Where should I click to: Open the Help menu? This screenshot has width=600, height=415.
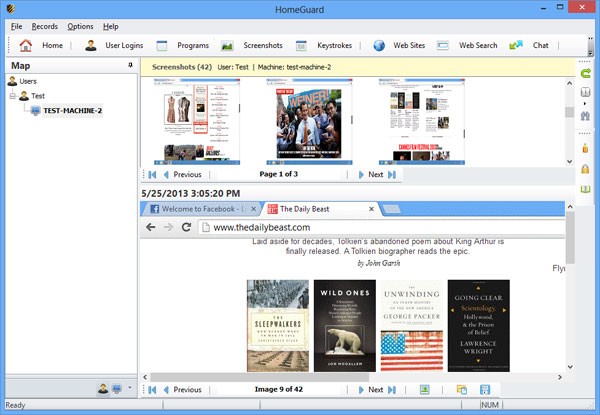[110, 25]
